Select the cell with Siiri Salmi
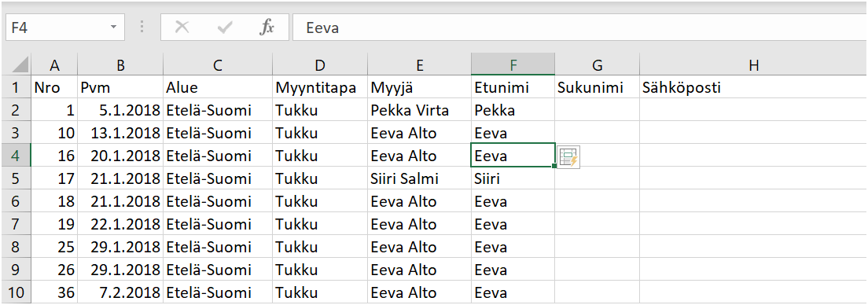This screenshot has width=868, height=305. coord(419,178)
